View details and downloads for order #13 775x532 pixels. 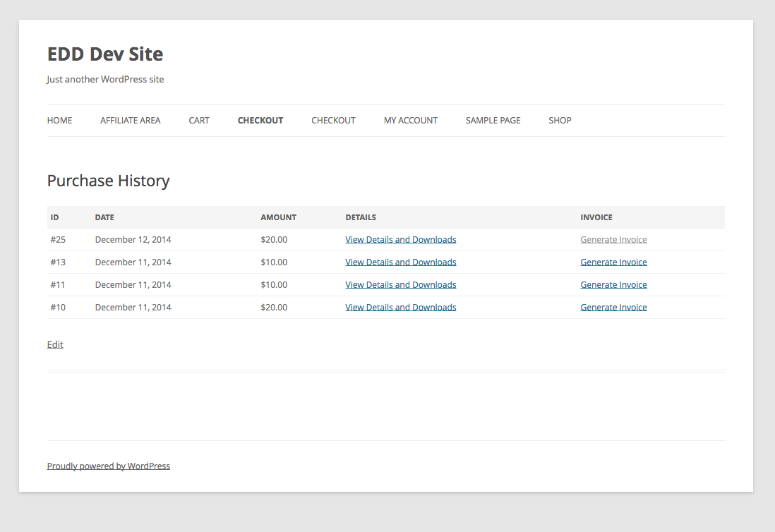coord(400,262)
